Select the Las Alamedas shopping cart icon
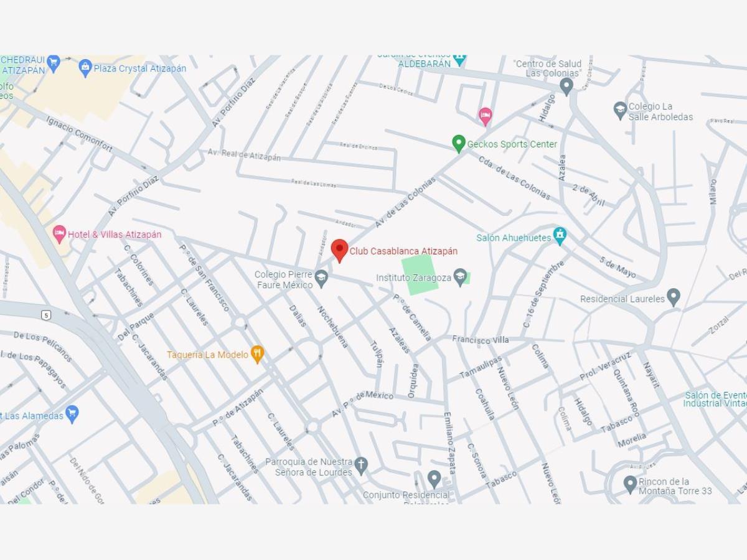This screenshot has width=747, height=560. (72, 414)
